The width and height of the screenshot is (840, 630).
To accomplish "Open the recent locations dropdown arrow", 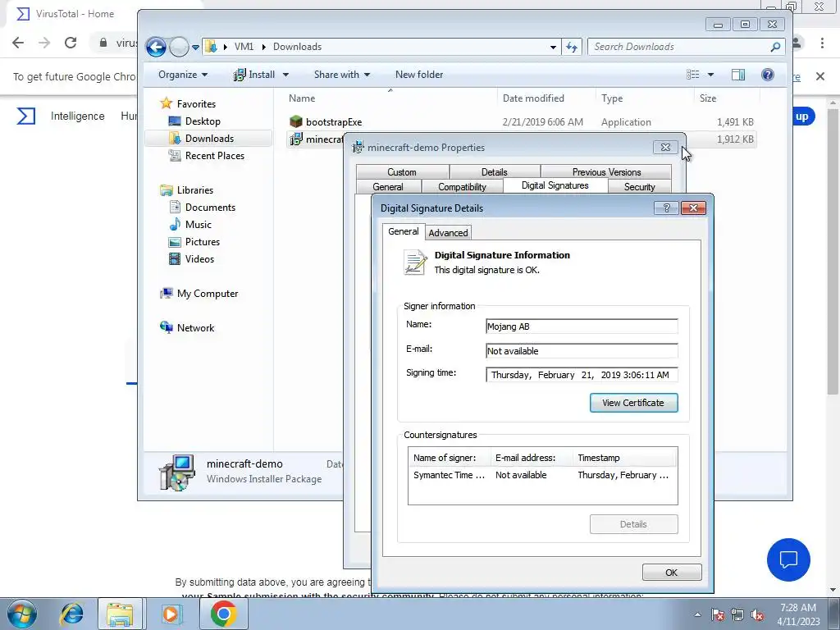I will 195,47.
